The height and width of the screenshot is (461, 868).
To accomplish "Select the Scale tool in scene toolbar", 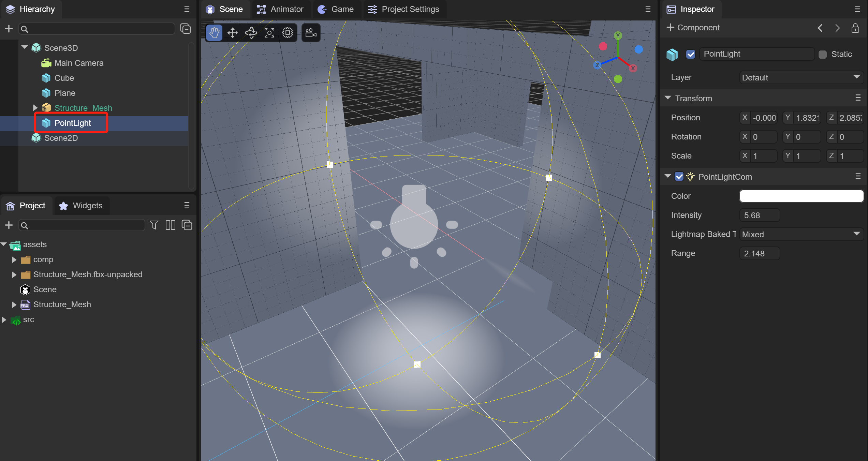I will (269, 33).
